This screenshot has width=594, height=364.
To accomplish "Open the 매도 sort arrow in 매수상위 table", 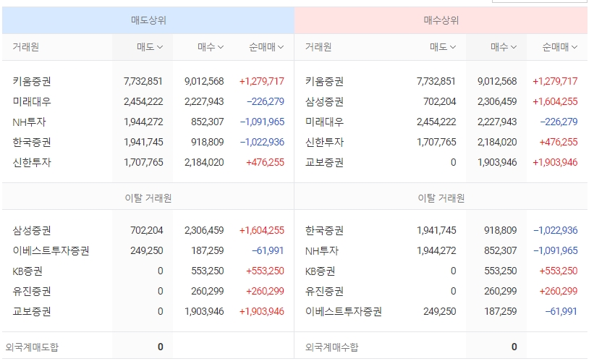I will pos(453,47).
